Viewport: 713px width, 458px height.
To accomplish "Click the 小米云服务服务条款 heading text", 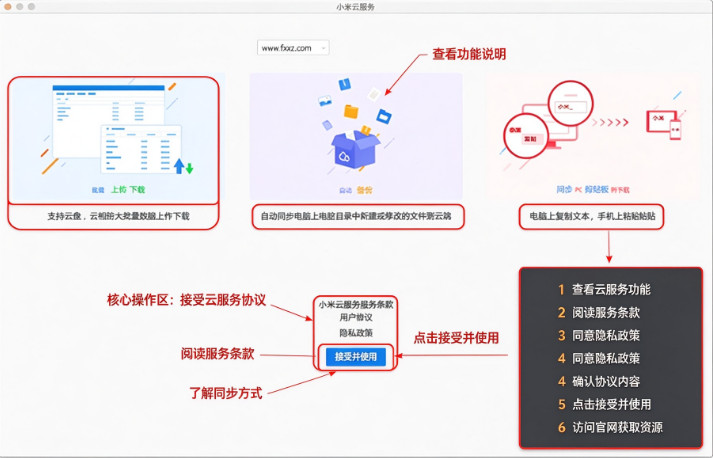I will (x=356, y=305).
